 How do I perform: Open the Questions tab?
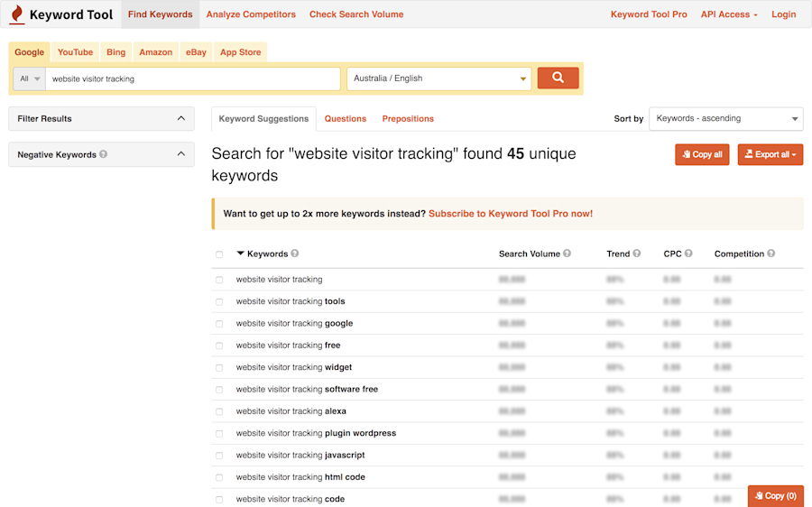click(346, 118)
